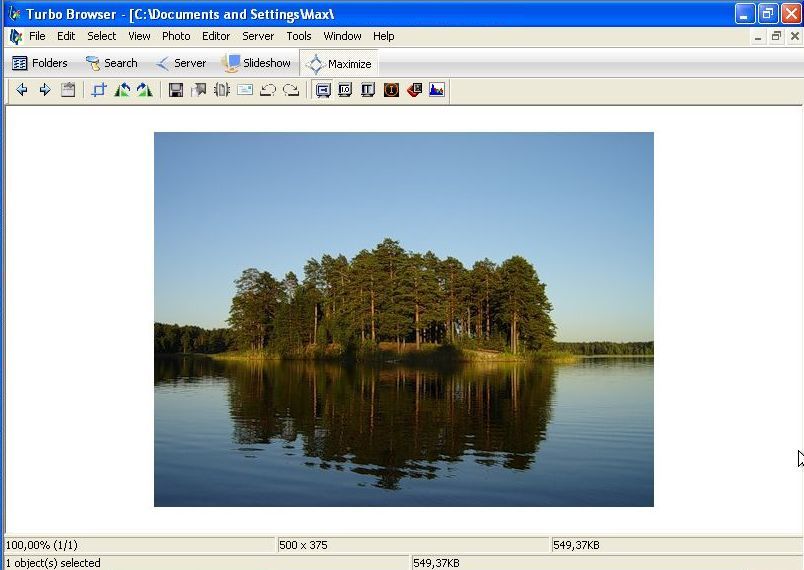Click the monitor icon with T

[368, 90]
